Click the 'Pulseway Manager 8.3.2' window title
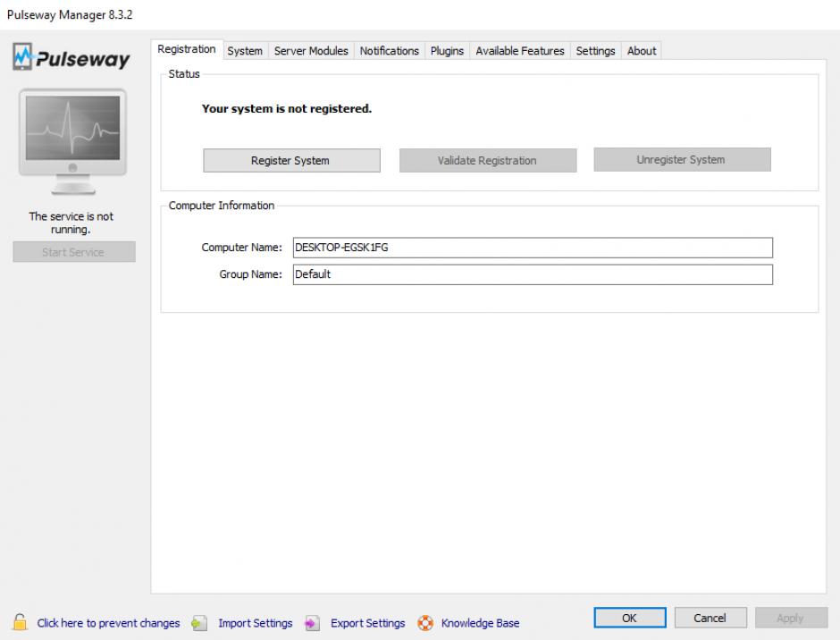The image size is (840, 640). click(70, 15)
